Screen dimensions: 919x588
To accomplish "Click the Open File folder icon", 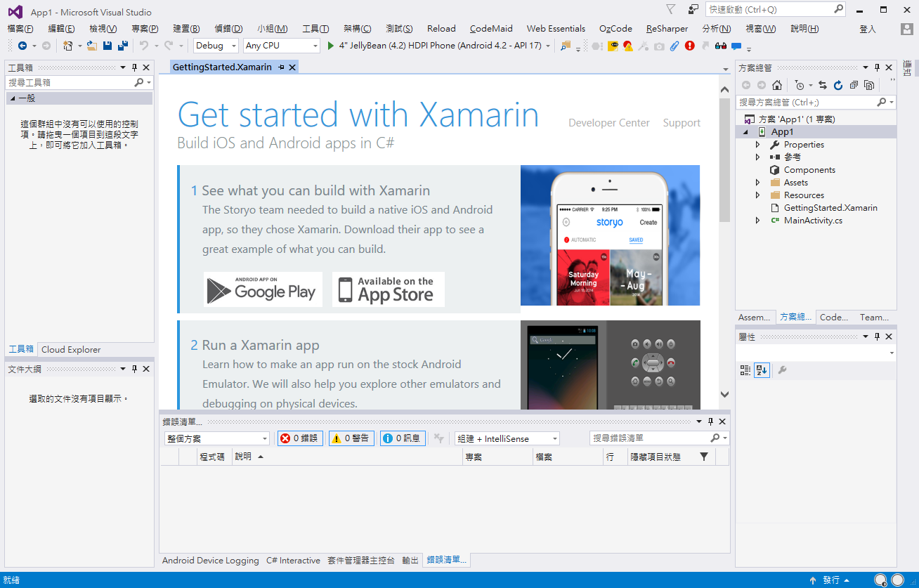I will coord(91,46).
